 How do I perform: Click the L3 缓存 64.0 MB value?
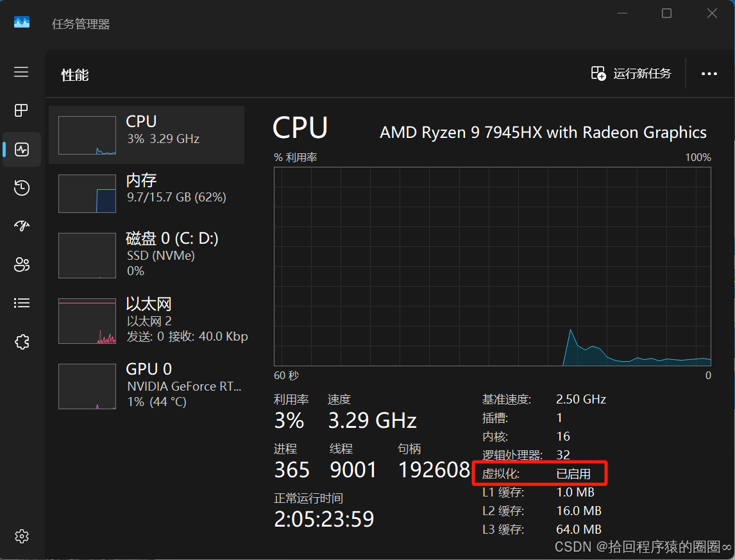579,529
